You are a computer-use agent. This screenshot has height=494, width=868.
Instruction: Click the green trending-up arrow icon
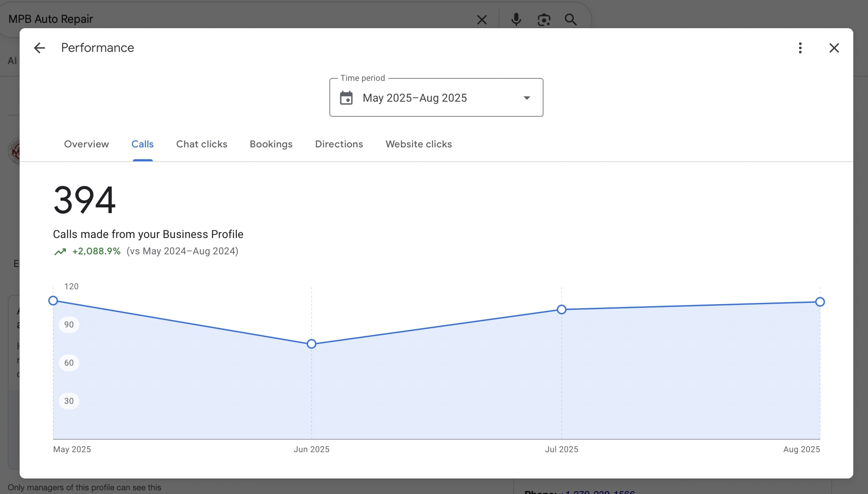pyautogui.click(x=60, y=251)
